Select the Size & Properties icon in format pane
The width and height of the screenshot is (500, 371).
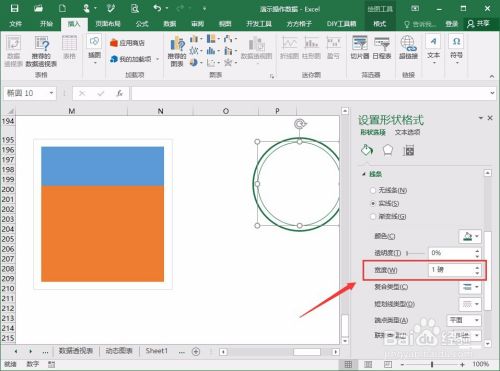point(408,151)
